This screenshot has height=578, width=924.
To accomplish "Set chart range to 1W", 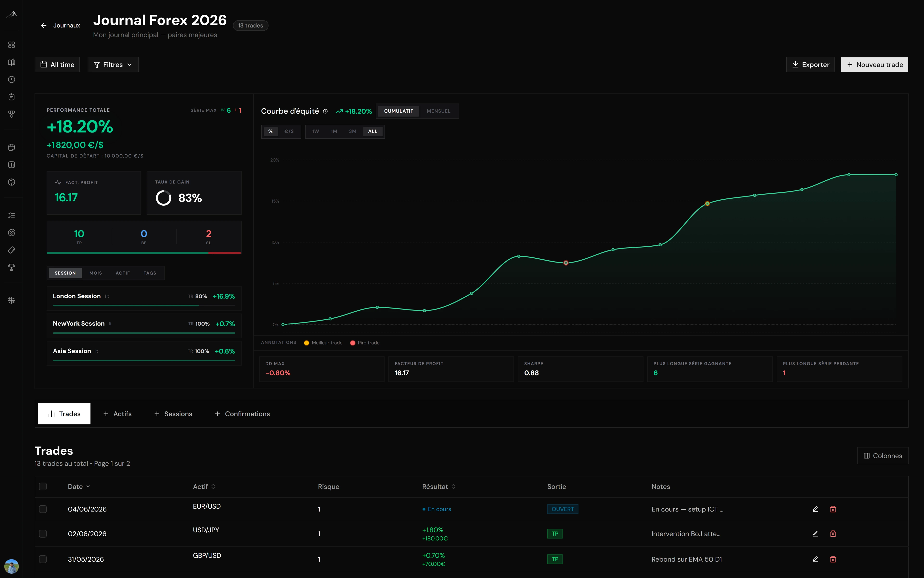I will click(x=315, y=131).
